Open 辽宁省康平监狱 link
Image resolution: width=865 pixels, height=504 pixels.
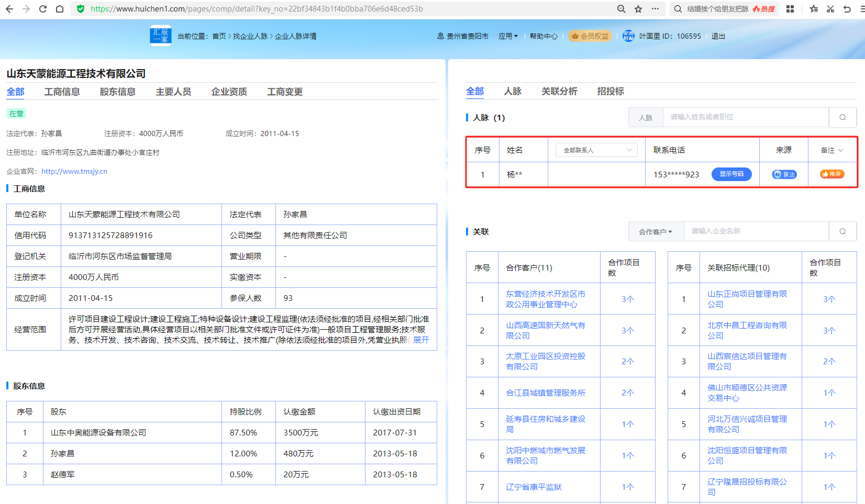(x=534, y=487)
